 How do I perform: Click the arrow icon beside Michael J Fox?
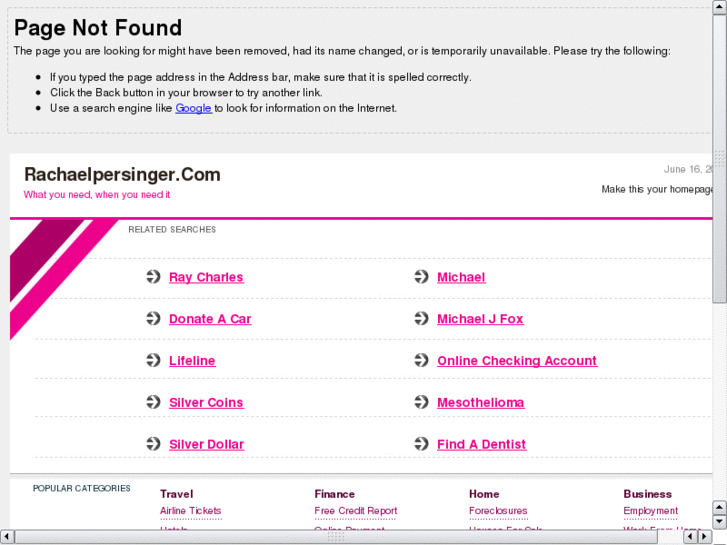point(421,319)
